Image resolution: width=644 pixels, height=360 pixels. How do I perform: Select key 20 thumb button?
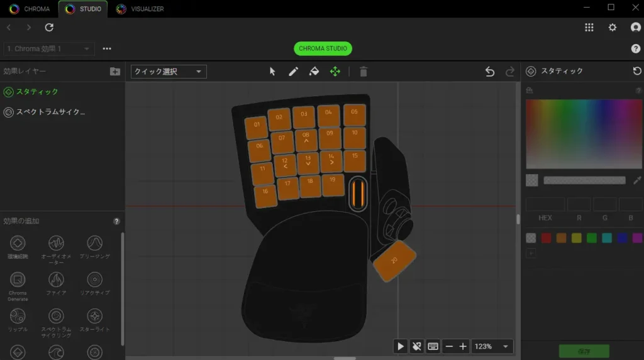394,261
